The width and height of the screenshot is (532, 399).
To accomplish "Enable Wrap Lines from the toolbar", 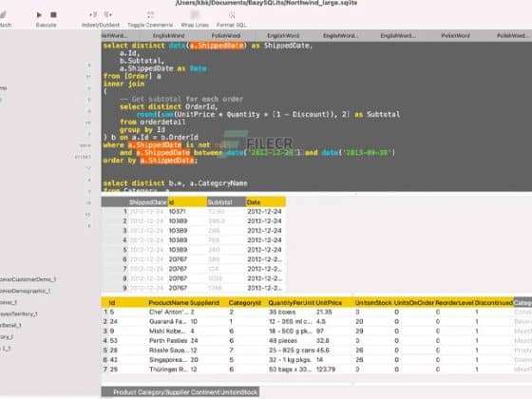I will [195, 14].
